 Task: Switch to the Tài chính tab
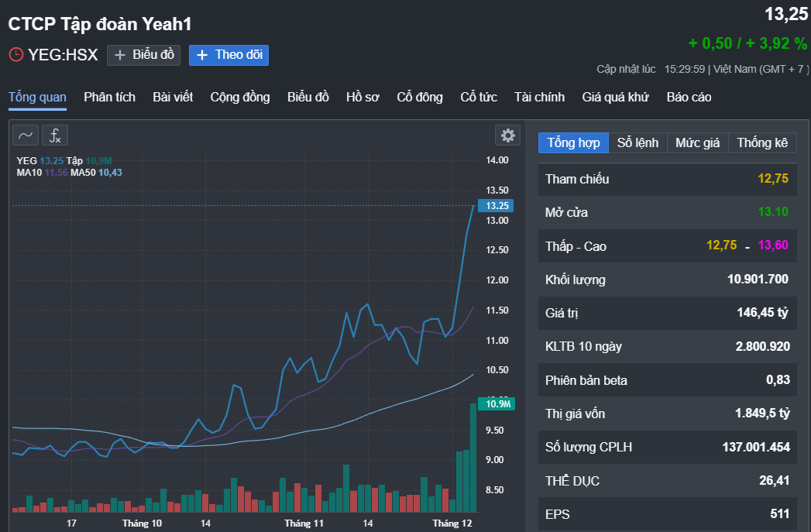(539, 98)
